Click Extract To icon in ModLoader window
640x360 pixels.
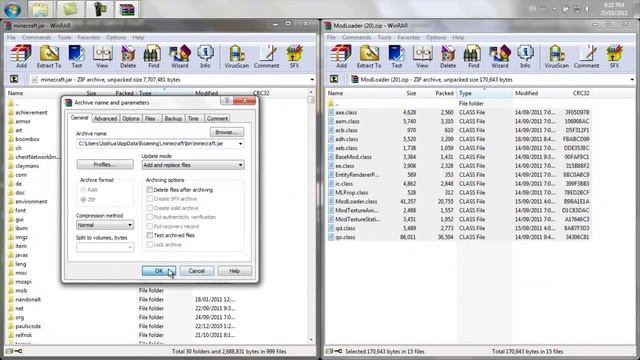point(369,56)
